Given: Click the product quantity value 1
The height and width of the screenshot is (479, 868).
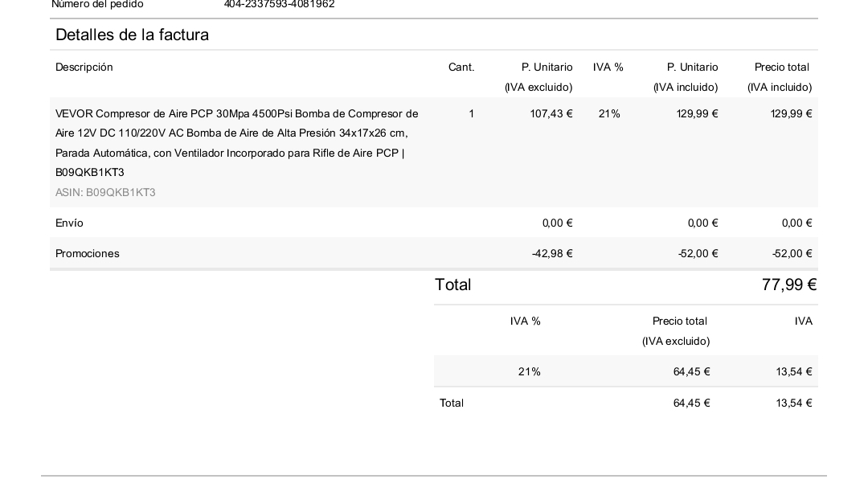Looking at the screenshot, I should point(472,114).
